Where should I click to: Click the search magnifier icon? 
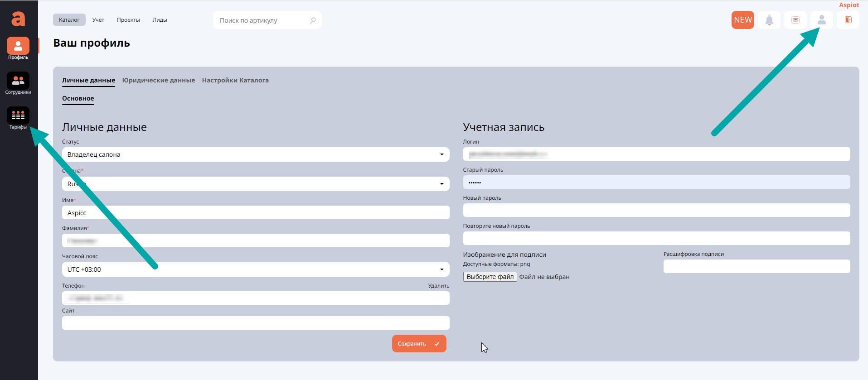(x=313, y=20)
